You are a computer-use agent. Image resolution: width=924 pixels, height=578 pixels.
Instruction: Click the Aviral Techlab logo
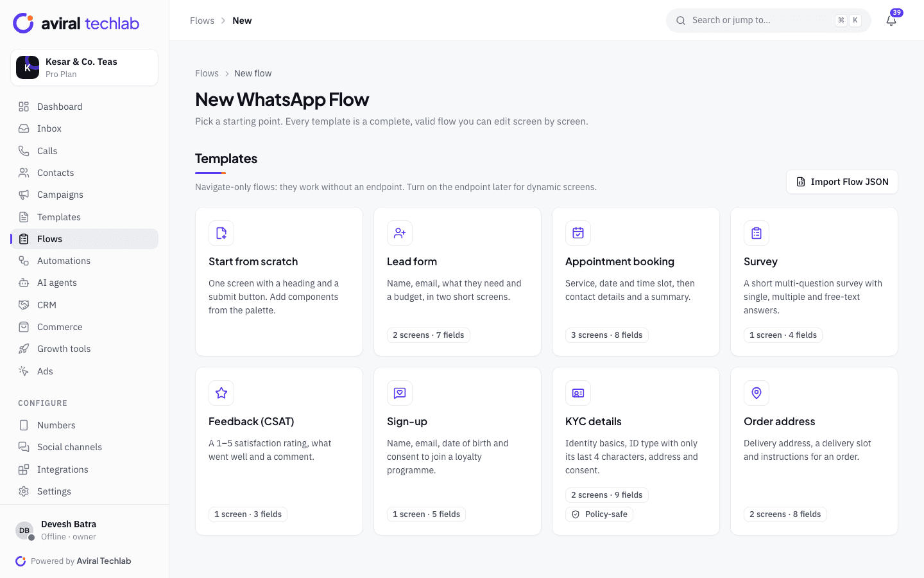pos(76,23)
